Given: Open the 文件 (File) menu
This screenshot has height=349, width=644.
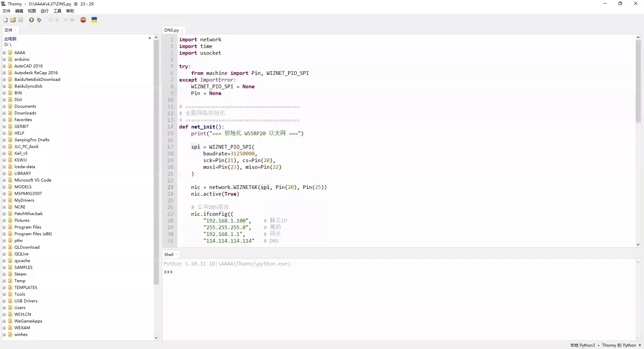Looking at the screenshot, I should [x=6, y=11].
